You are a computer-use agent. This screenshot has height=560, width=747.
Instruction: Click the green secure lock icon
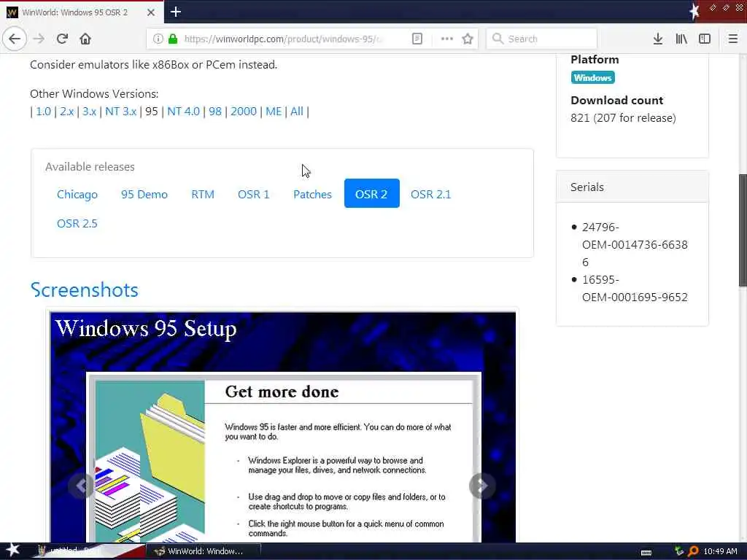[173, 39]
